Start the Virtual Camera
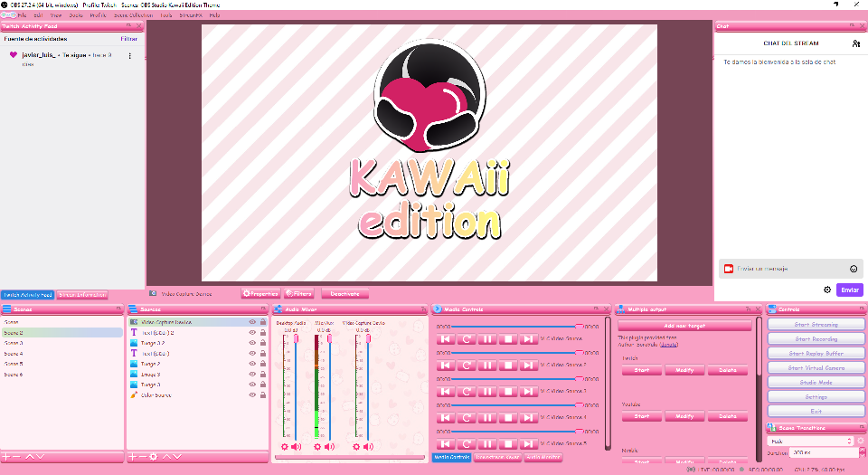868x475 pixels. [816, 367]
